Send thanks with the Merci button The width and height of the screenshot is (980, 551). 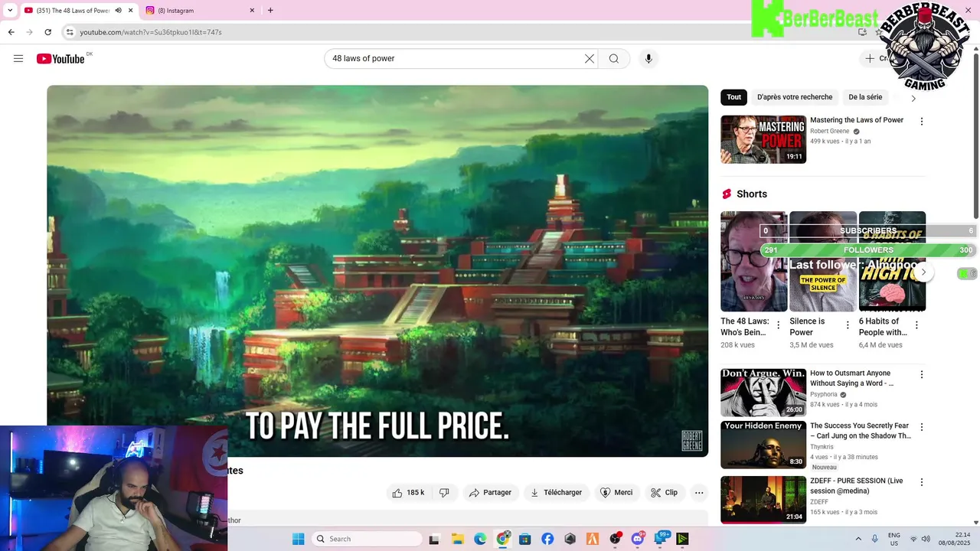pyautogui.click(x=616, y=493)
